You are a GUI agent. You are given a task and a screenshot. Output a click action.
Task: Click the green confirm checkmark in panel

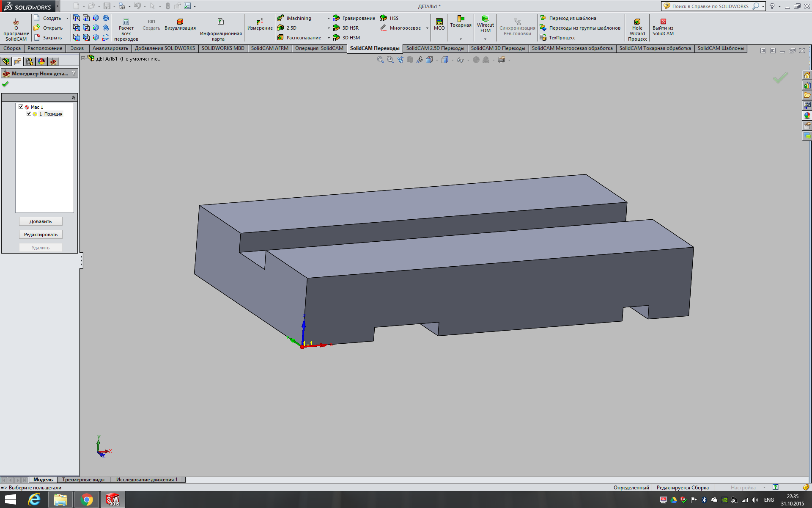pyautogui.click(x=5, y=84)
